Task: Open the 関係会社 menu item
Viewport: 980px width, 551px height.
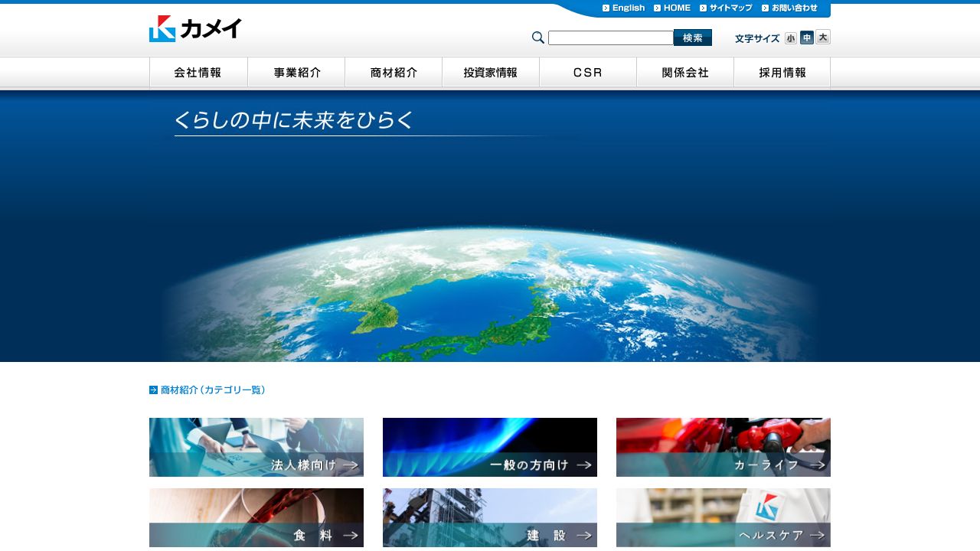Action: tap(685, 73)
